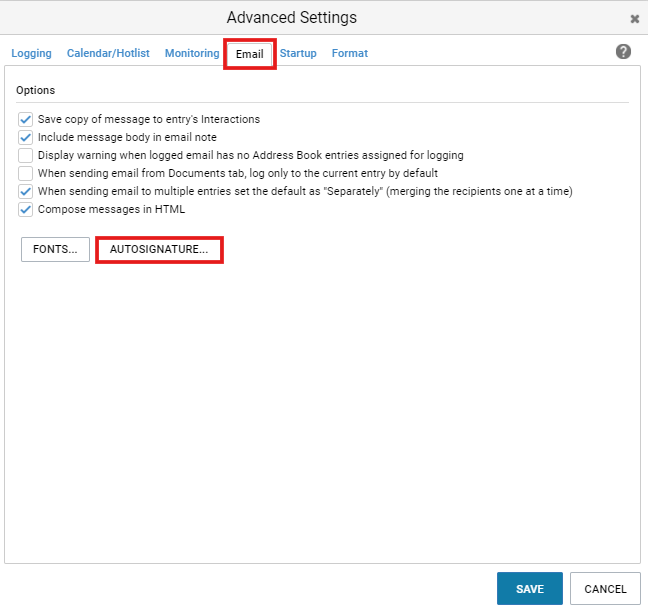648x610 pixels.
Task: Disable Compose messages in HTML checkbox
Action: tap(26, 210)
